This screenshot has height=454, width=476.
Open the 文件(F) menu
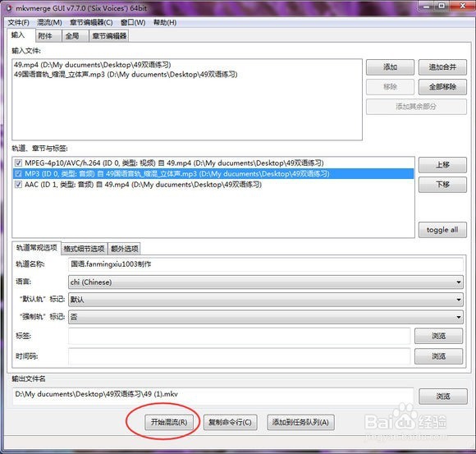tap(19, 22)
